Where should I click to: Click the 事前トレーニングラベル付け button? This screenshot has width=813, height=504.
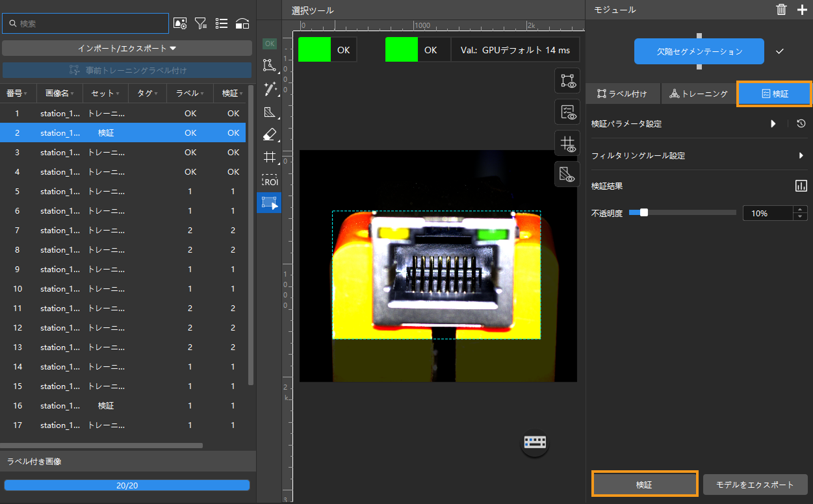pos(127,70)
